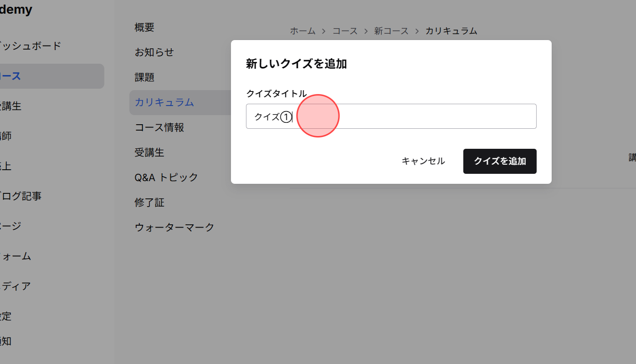This screenshot has height=364, width=636.
Task: Cancel the new quiz dialog
Action: coord(422,161)
